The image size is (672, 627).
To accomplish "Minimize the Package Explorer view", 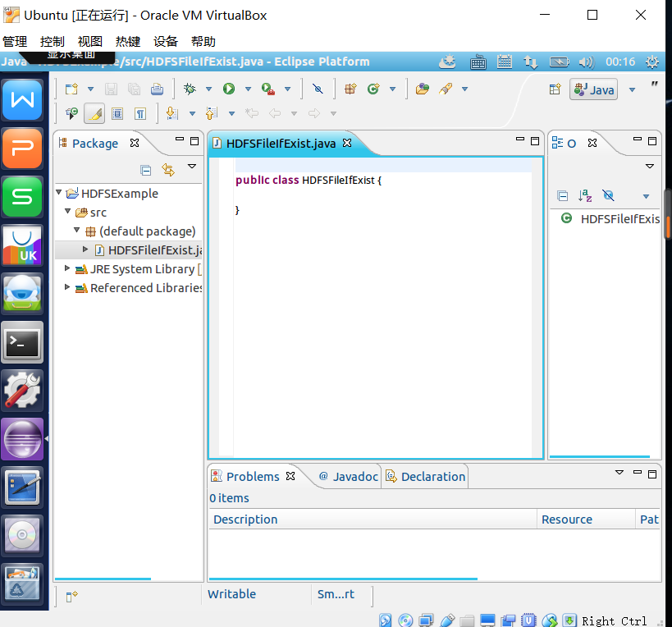I will click(x=180, y=139).
